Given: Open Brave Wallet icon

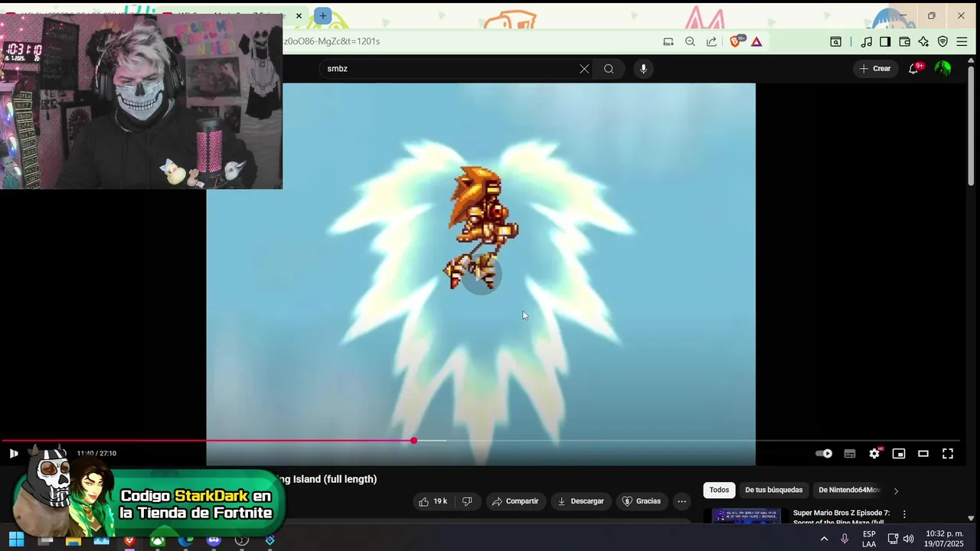Looking at the screenshot, I should point(904,42).
